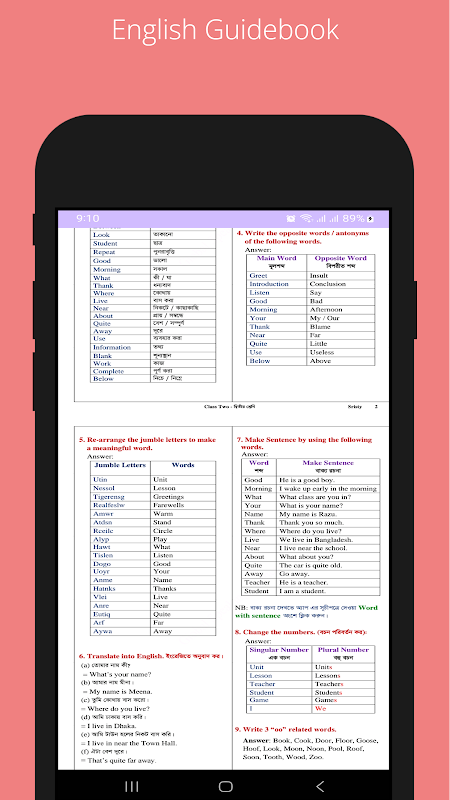Viewport: 450px width, 800px height.
Task: Tap the opposite word Useless
Action: 321,353
